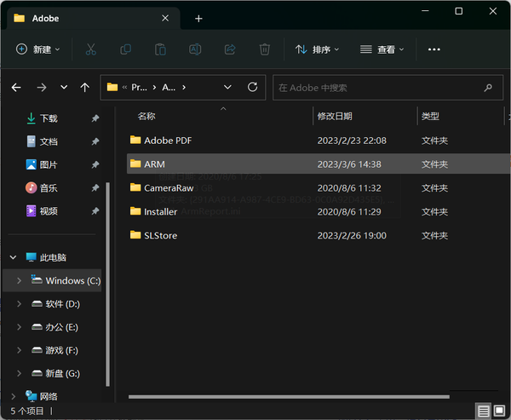The image size is (511, 420).
Task: Click the Rename icon in toolbar
Action: (195, 49)
